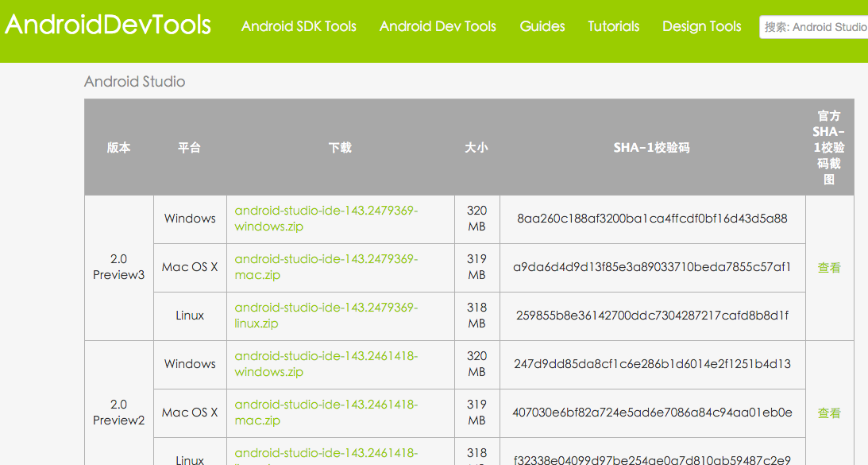
Task: Download android-studio-ide-143.2479369-mac.zip
Action: 326,266
